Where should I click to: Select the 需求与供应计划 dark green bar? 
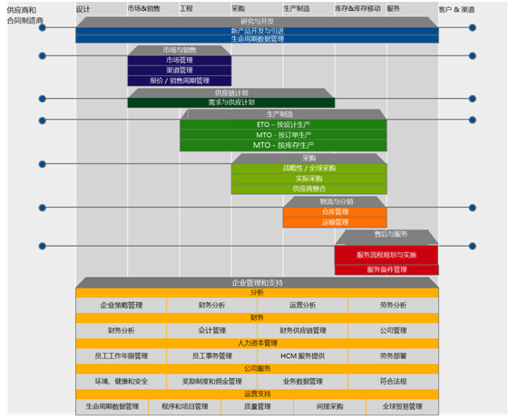click(231, 103)
